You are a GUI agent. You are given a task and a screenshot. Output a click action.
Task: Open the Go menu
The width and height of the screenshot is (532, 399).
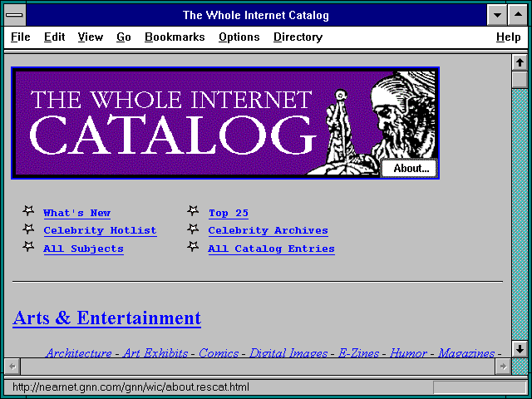[124, 37]
